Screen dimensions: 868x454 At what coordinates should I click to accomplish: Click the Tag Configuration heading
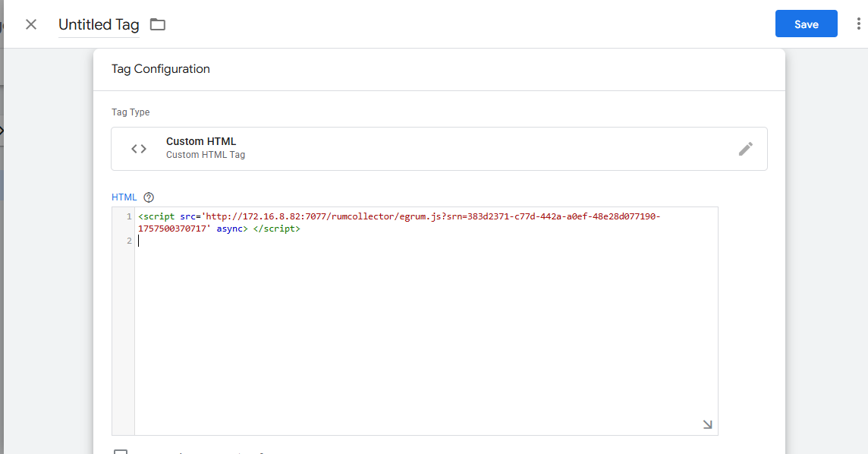160,69
